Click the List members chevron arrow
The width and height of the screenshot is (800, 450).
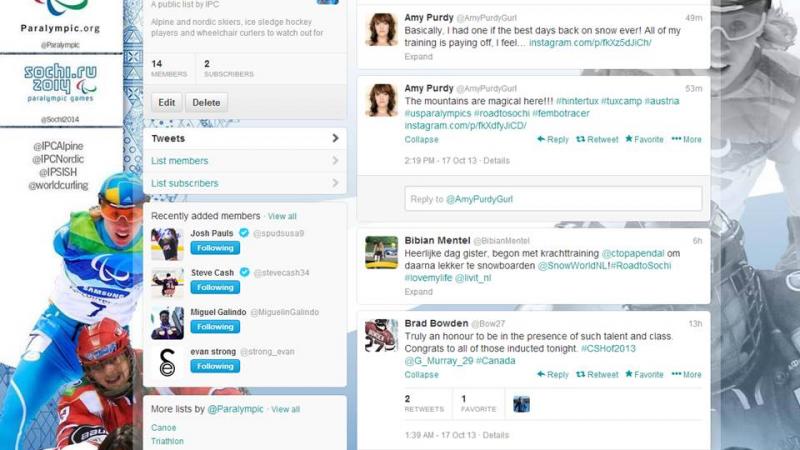click(x=335, y=161)
